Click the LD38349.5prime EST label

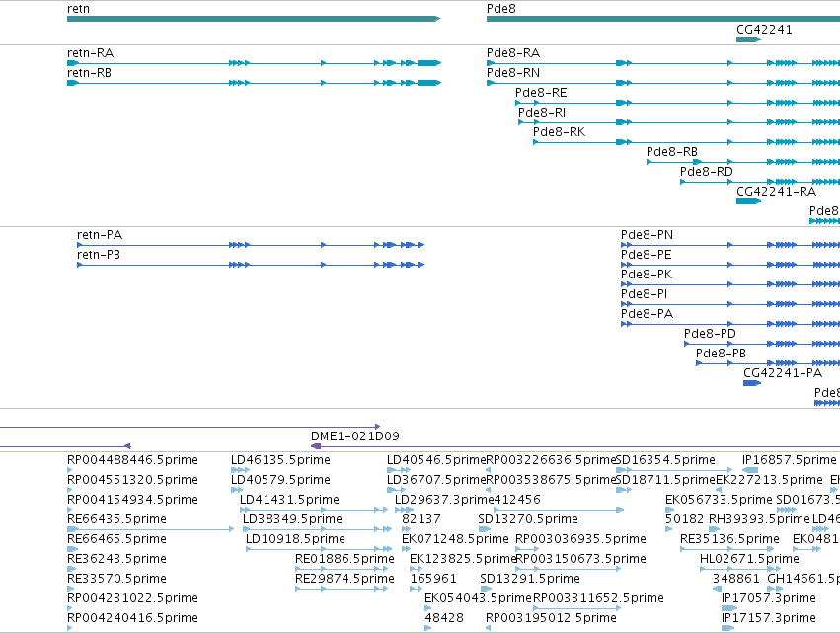click(x=292, y=519)
